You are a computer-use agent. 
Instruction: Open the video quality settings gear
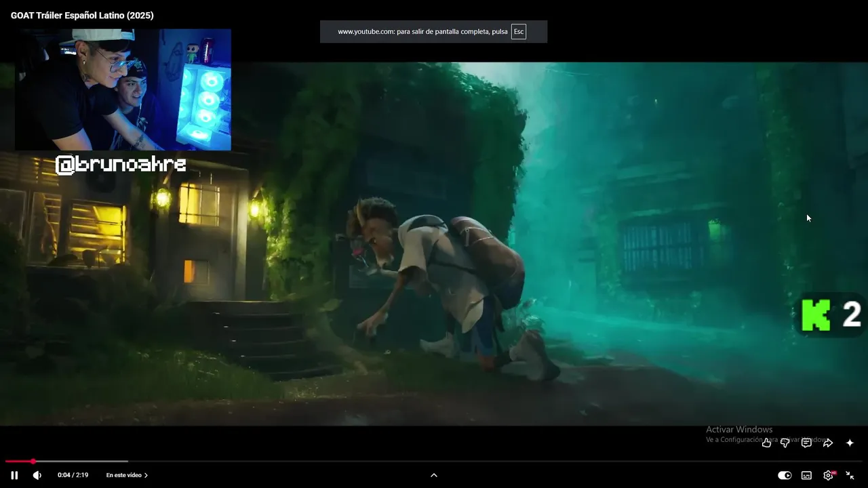coord(828,475)
